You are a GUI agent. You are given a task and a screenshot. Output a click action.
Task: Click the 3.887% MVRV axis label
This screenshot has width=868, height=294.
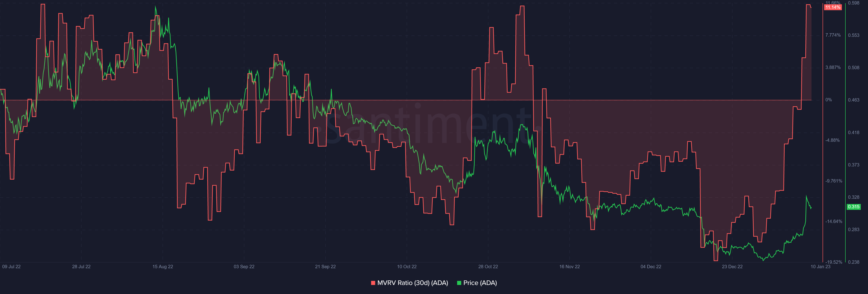pos(833,67)
